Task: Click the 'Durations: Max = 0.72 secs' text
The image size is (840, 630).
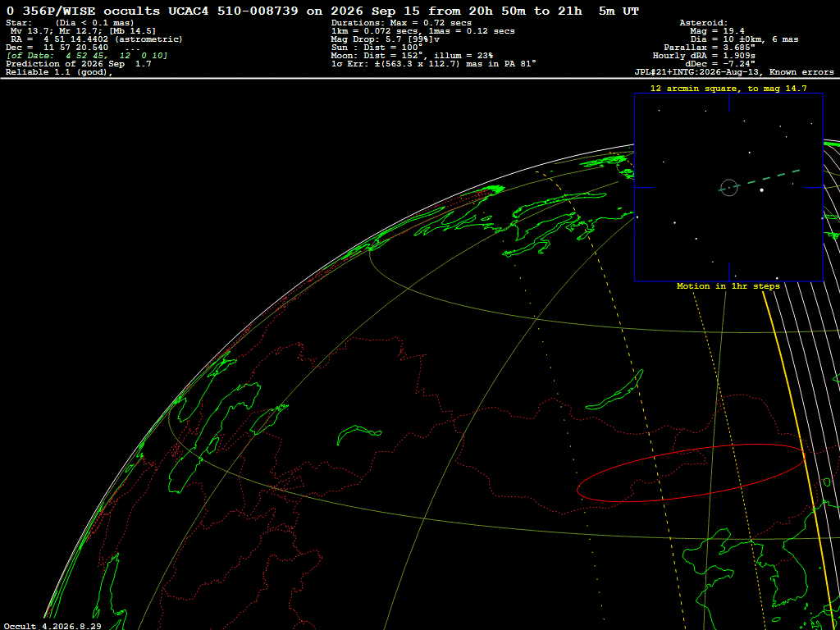Action: pyautogui.click(x=401, y=23)
